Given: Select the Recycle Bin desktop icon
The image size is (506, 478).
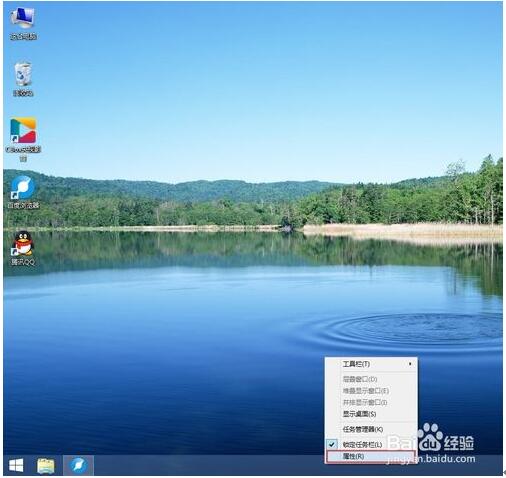Looking at the screenshot, I should click(23, 79).
